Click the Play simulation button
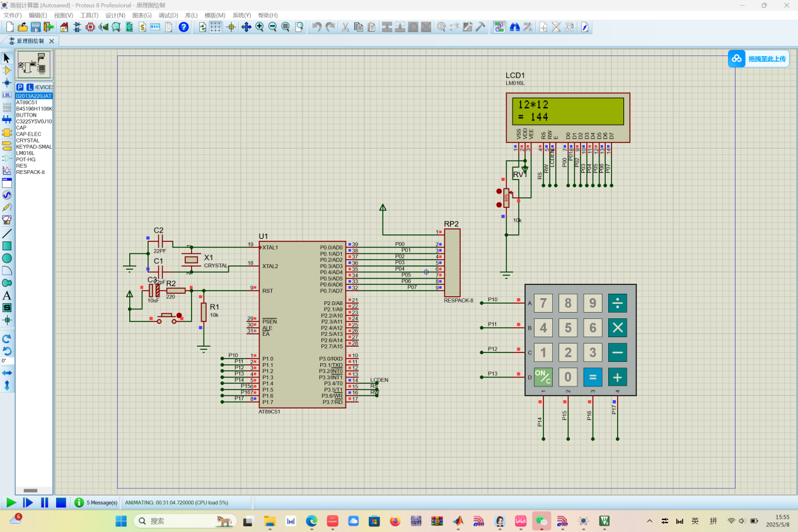 coord(11,502)
